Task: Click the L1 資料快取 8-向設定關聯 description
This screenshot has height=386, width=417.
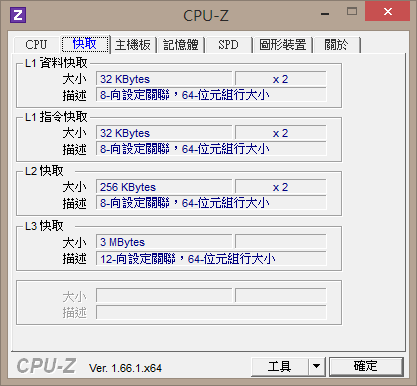Action: [211, 95]
